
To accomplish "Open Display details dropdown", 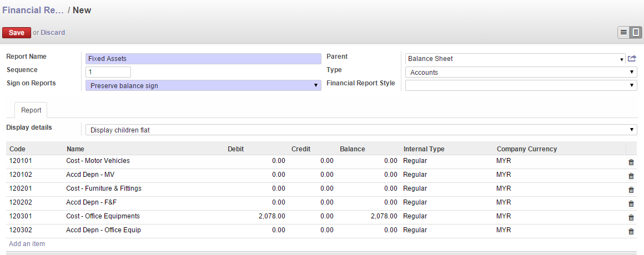I will [x=361, y=130].
